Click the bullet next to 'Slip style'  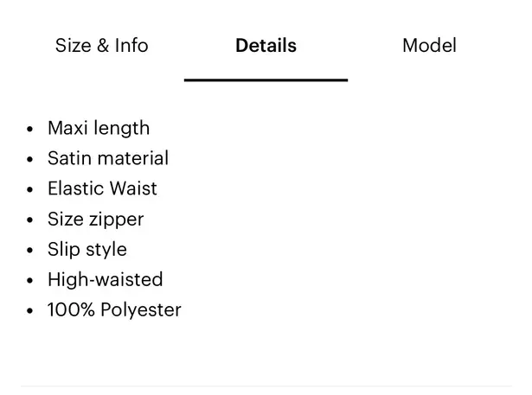(30, 251)
